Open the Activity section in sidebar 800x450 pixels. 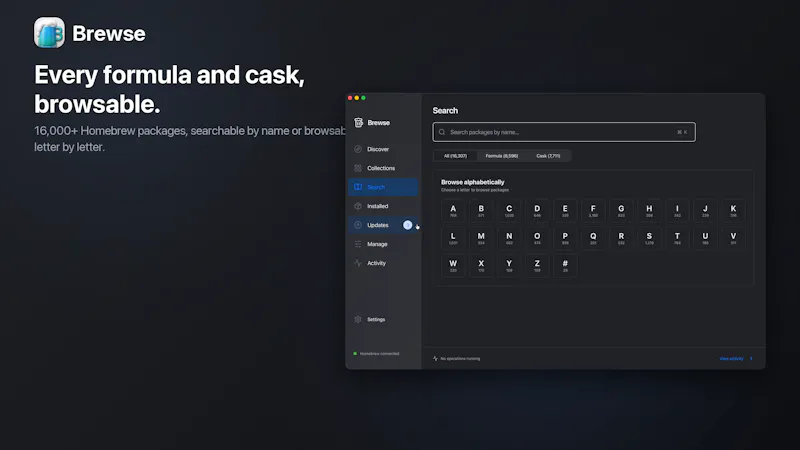[x=383, y=263]
